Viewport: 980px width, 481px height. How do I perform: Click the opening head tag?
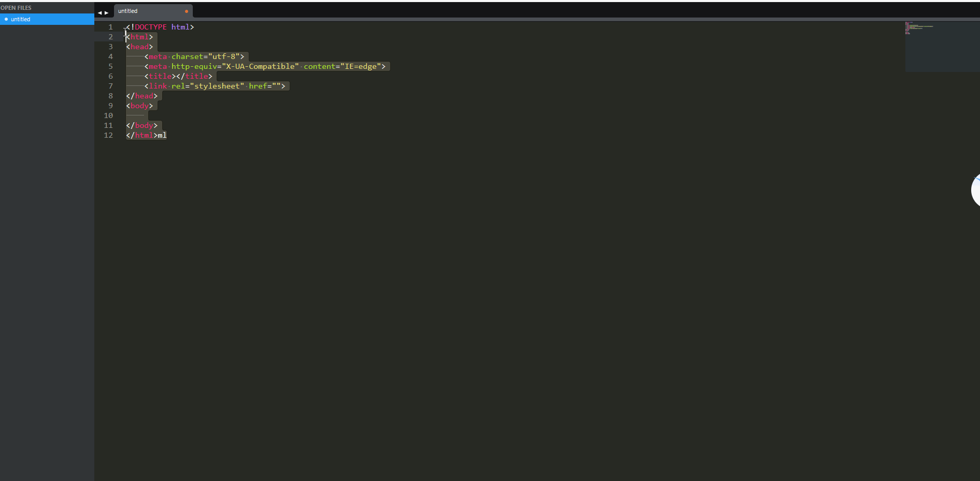(139, 47)
